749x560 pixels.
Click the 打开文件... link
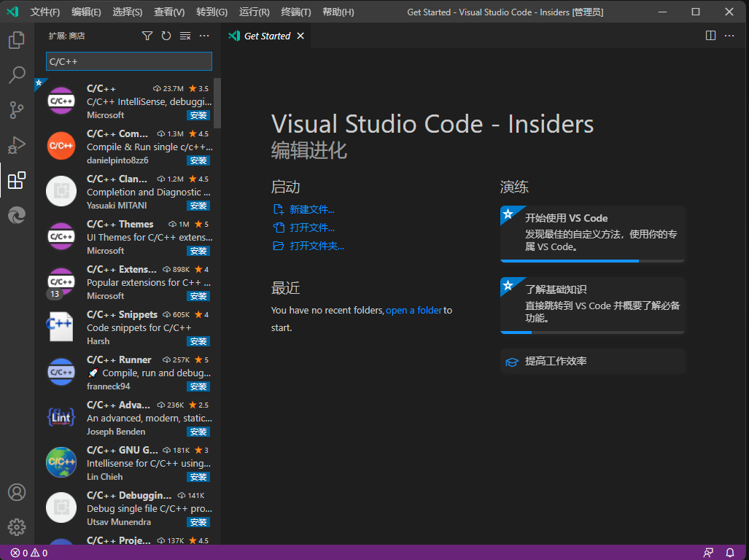(x=312, y=227)
